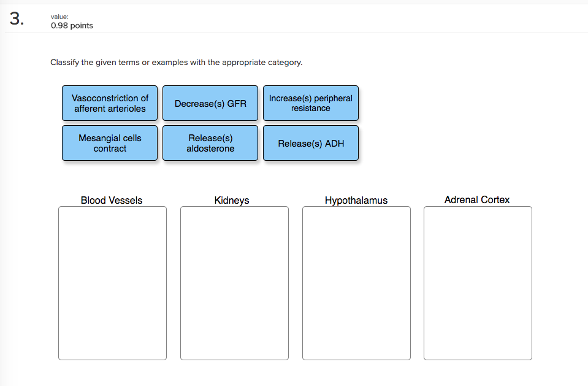Click the '0.98 points' value text
Screen dimensions: 588x386
(x=71, y=26)
